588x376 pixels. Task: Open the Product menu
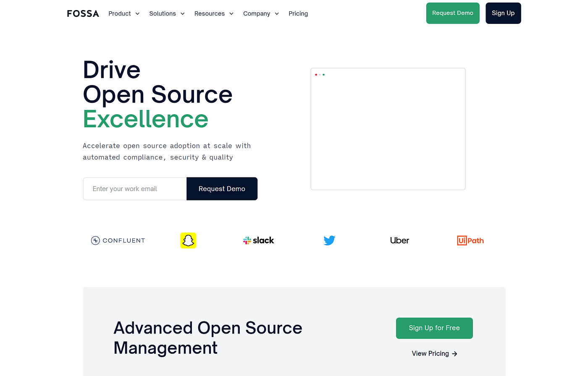(124, 13)
